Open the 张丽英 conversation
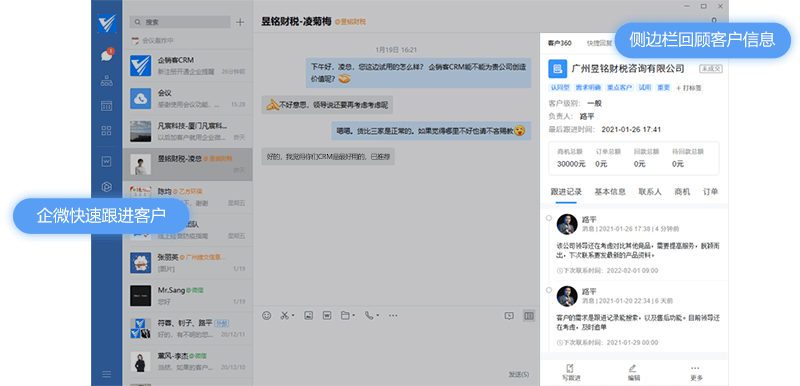This screenshot has height=386, width=800. pyautogui.click(x=187, y=263)
